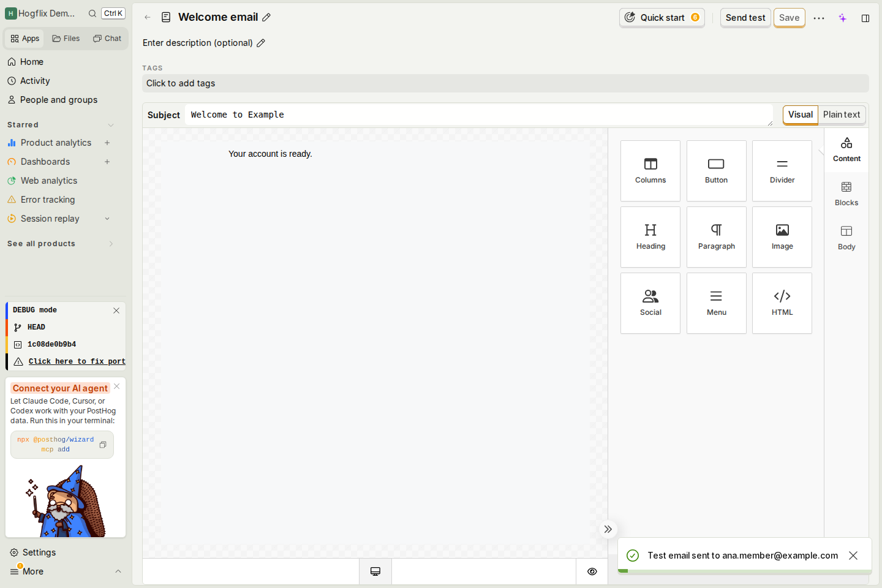Insert a Menu block
Viewport: 882px width, 588px height.
click(x=716, y=303)
